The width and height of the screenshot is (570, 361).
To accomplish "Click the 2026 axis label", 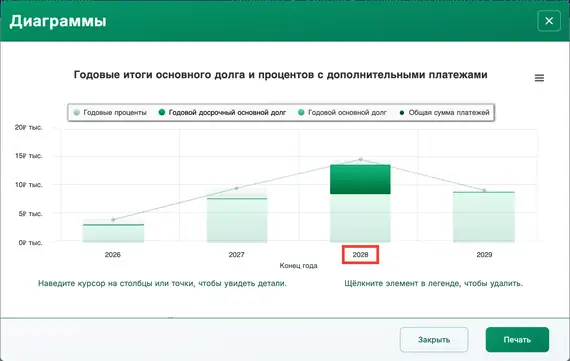I will pos(113,254).
